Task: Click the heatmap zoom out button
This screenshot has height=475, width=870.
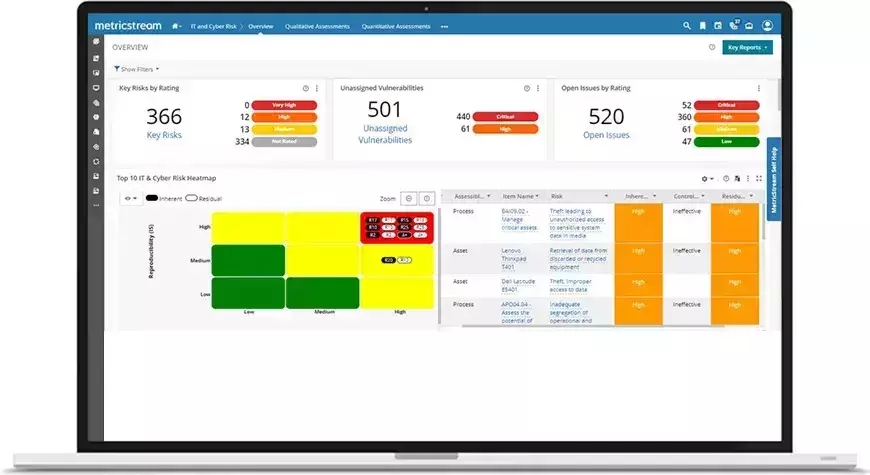Action: [x=409, y=198]
